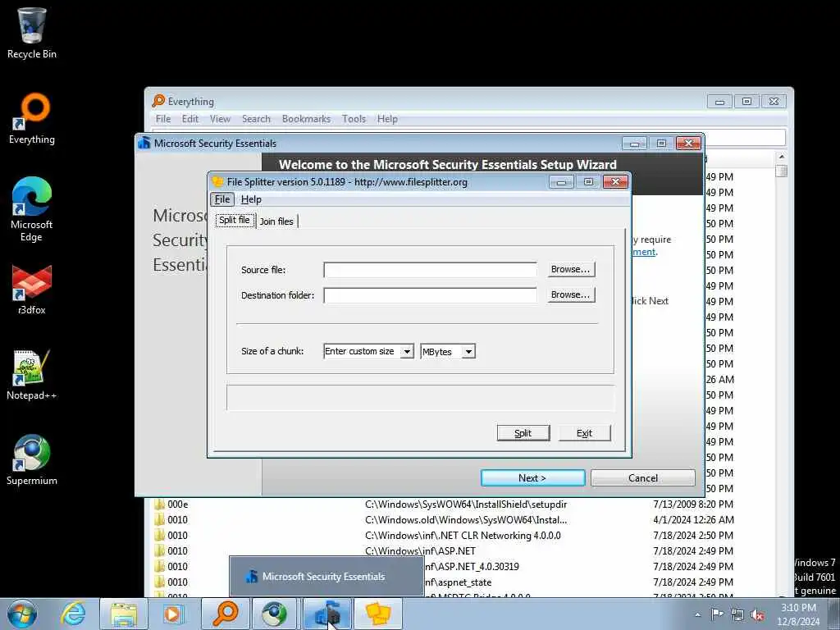Open Help menu in File Splitter

tap(251, 199)
